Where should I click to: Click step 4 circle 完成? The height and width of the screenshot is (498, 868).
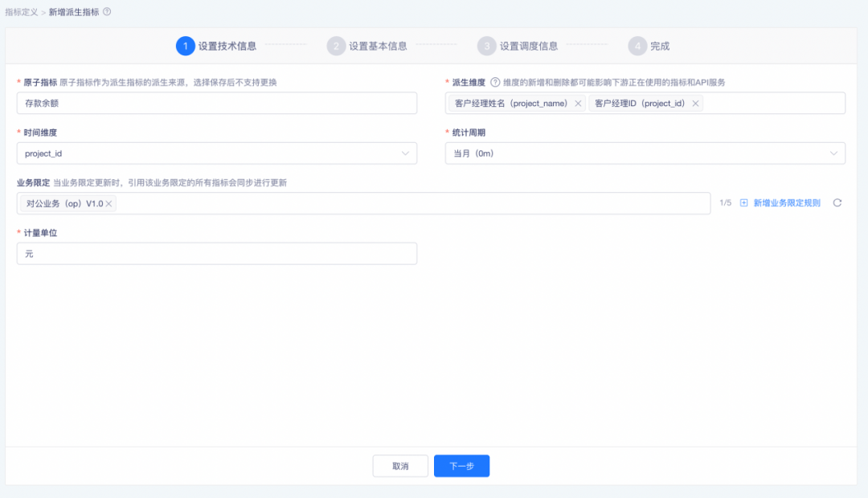coord(637,46)
